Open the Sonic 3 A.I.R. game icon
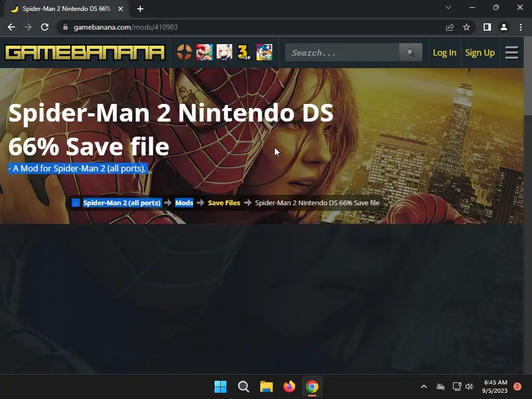 click(x=244, y=52)
